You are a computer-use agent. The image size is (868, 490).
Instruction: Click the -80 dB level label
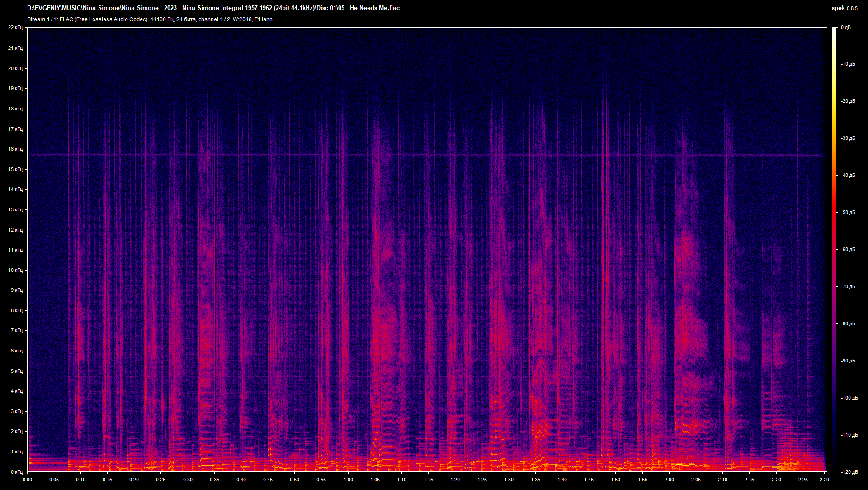point(848,323)
